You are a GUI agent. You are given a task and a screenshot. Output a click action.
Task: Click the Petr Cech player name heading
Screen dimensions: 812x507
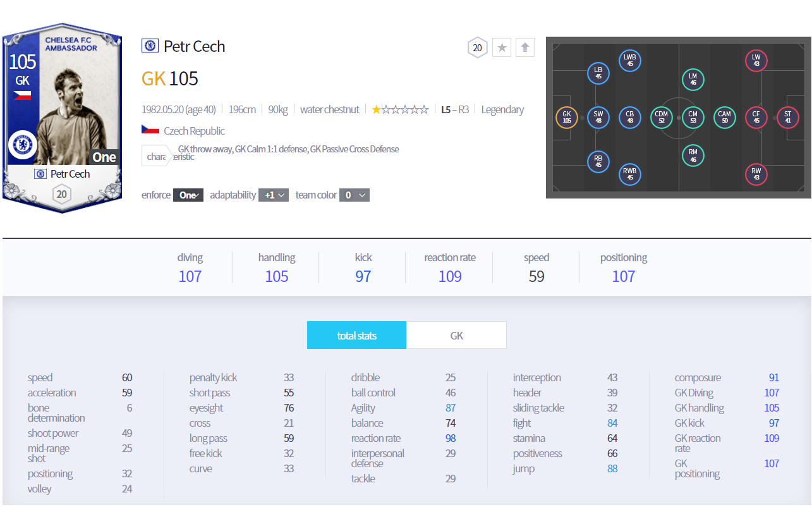(x=194, y=46)
